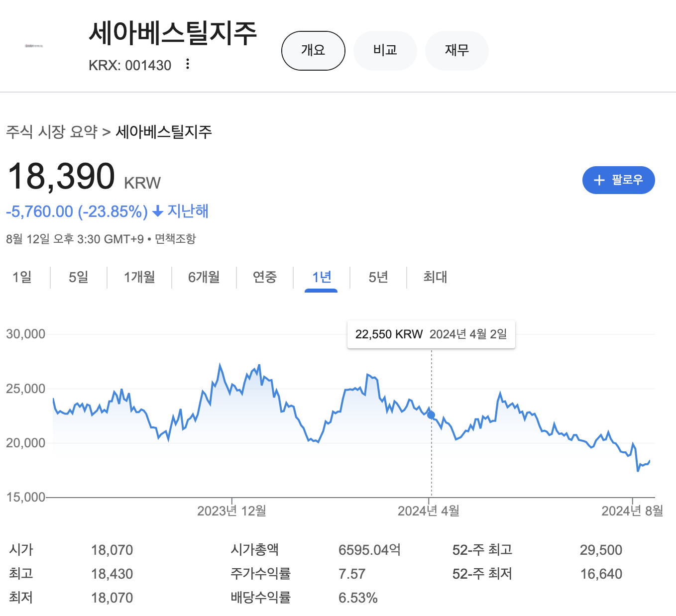Click the -5,760.00 (-23.85%) change text
676x616 pixels.
pos(77,212)
